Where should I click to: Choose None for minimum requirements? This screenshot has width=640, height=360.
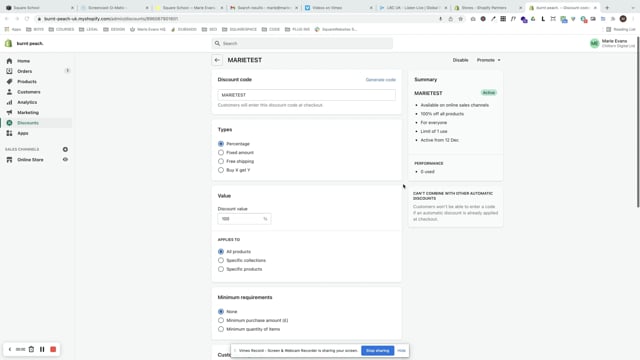point(221,311)
